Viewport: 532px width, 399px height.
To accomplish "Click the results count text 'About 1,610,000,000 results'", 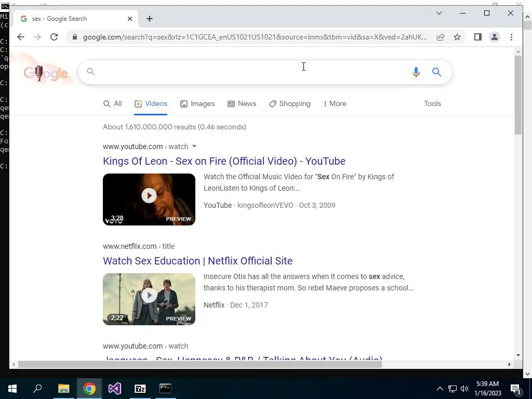I will [x=150, y=127].
